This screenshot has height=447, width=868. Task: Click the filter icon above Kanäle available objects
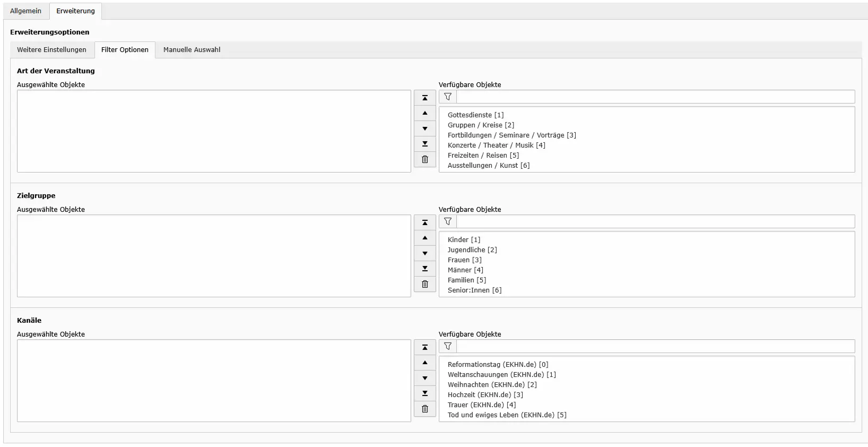448,346
